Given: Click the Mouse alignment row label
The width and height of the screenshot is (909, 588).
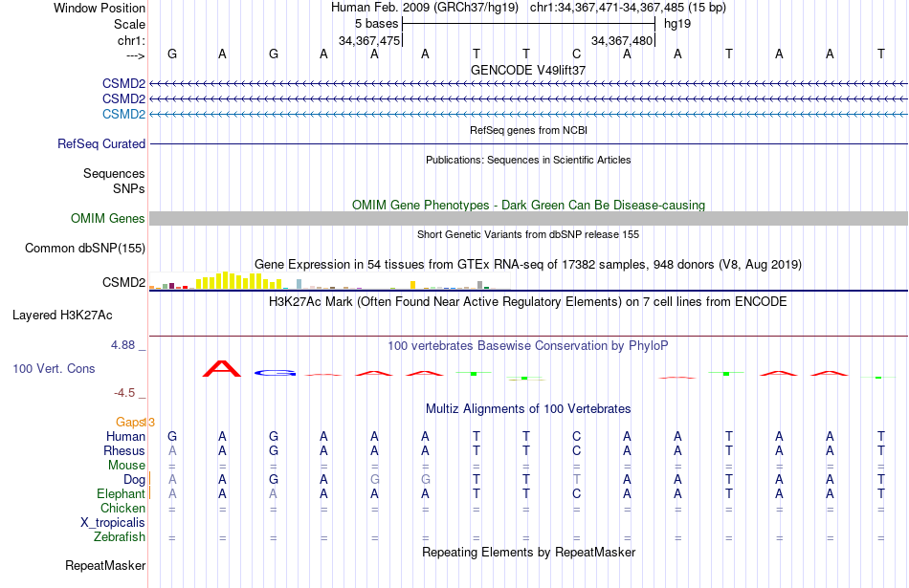Looking at the screenshot, I should coord(126,466).
